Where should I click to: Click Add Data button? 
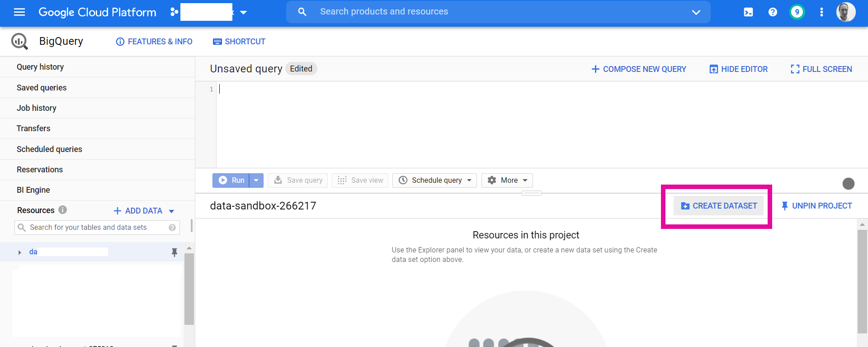138,211
